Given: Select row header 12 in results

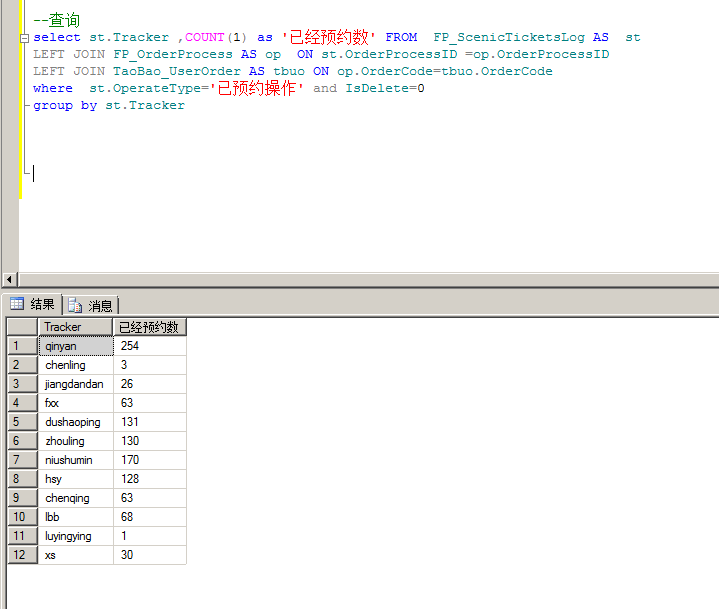Looking at the screenshot, I should tap(22, 555).
